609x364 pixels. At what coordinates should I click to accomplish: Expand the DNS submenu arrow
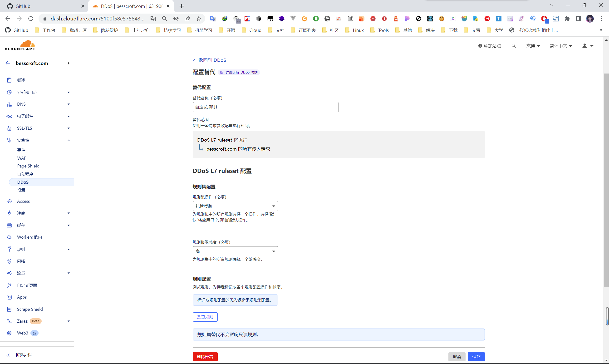coord(69,104)
